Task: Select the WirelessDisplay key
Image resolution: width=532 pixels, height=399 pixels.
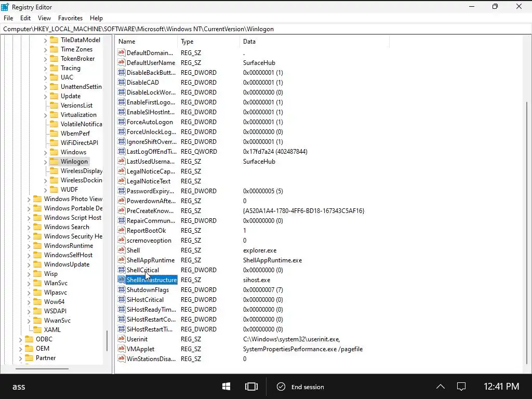Action: tap(82, 170)
